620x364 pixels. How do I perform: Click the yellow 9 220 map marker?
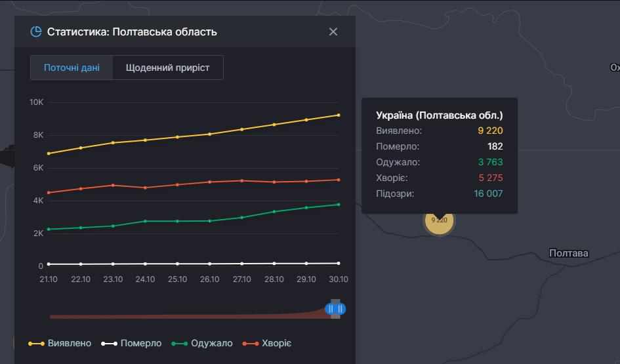[x=439, y=220]
